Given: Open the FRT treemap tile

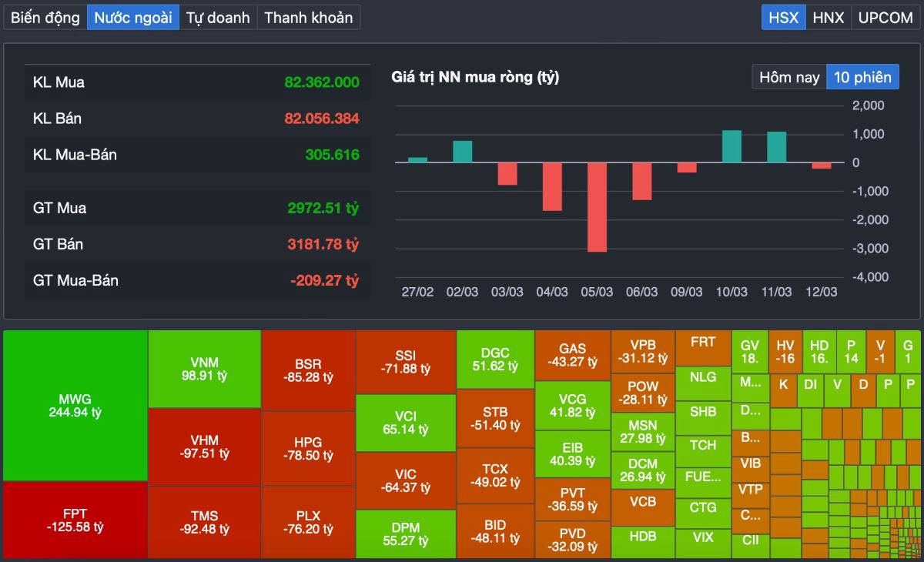Looking at the screenshot, I should [x=703, y=348].
